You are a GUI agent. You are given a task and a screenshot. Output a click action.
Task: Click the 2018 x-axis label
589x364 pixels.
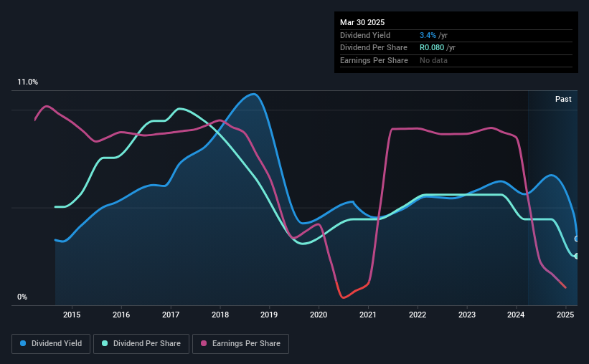coord(220,315)
